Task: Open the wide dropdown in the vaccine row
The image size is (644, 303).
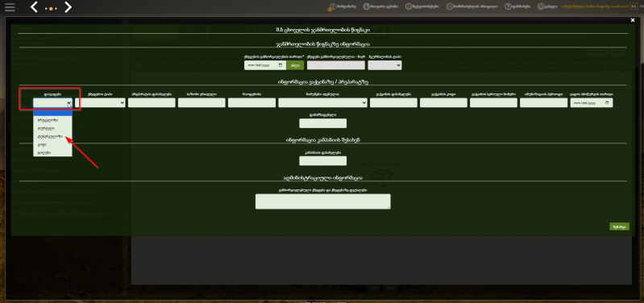Action: coord(323,102)
